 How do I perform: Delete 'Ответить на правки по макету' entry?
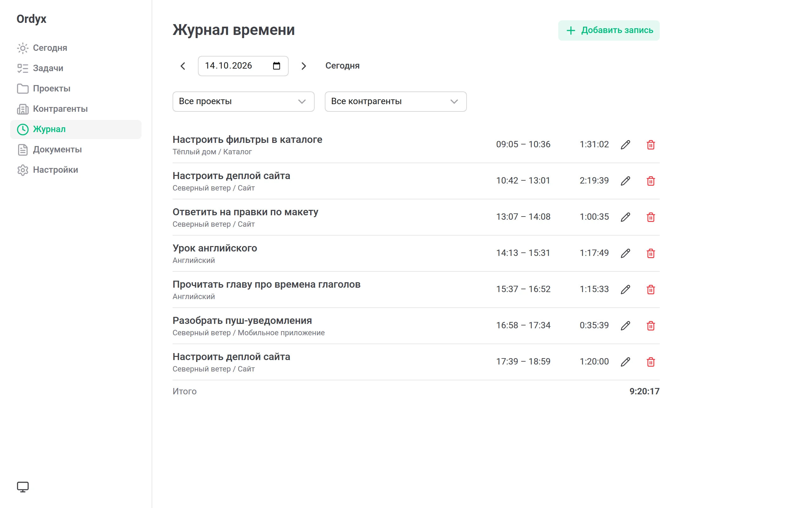pyautogui.click(x=651, y=217)
